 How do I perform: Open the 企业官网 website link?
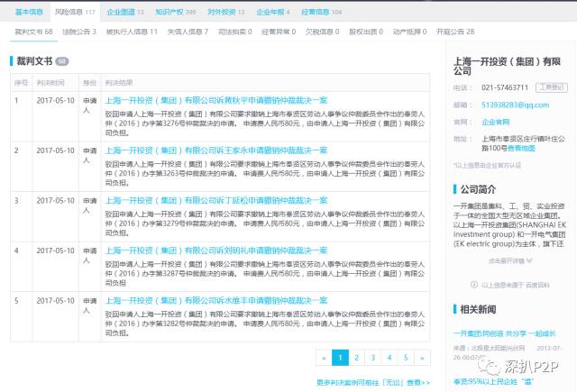(x=496, y=122)
